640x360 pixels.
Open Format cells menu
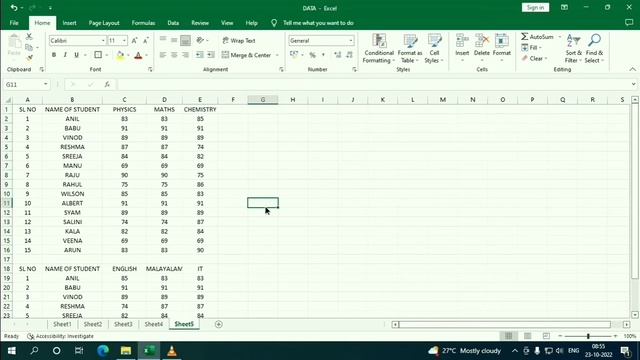pos(502,48)
